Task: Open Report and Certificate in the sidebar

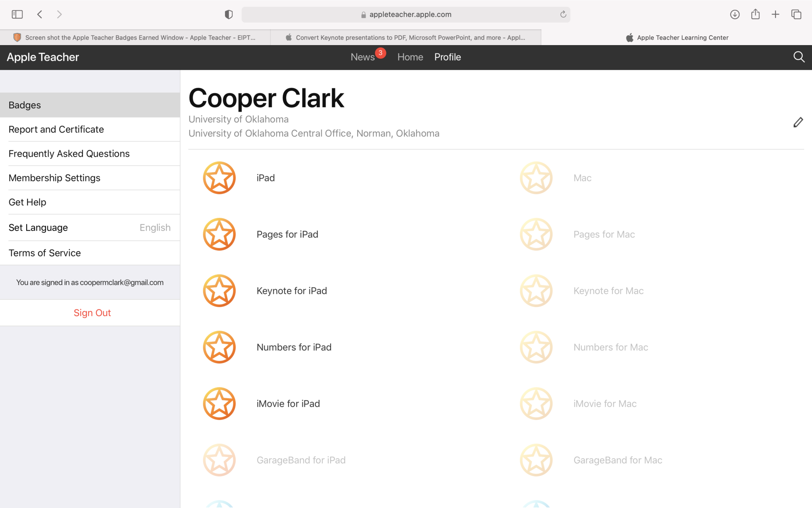Action: (x=56, y=129)
